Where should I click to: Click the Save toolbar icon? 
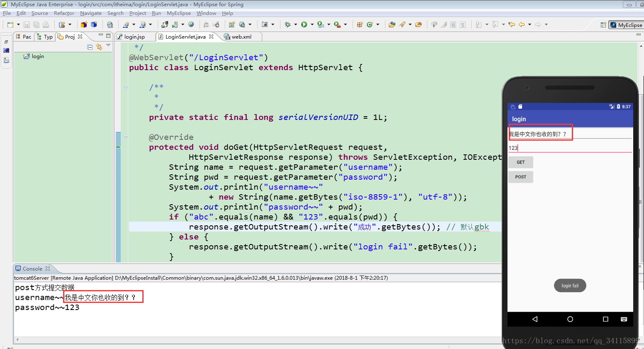coord(27,25)
